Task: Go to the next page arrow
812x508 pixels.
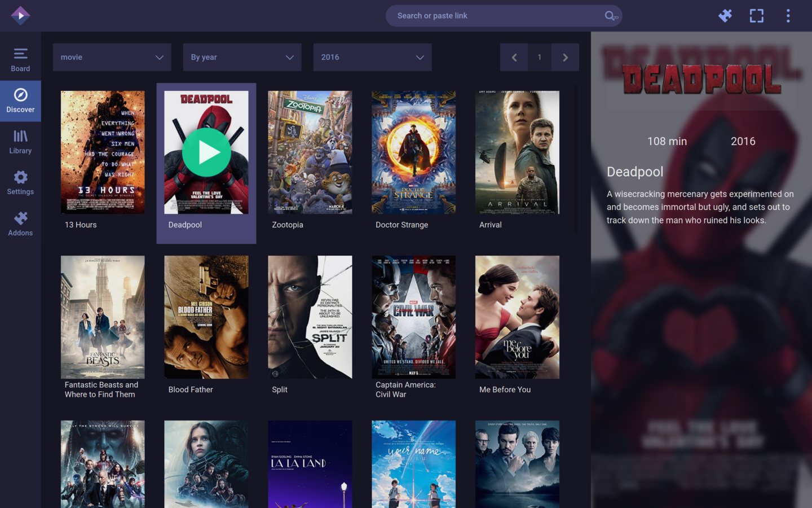Action: tap(565, 57)
